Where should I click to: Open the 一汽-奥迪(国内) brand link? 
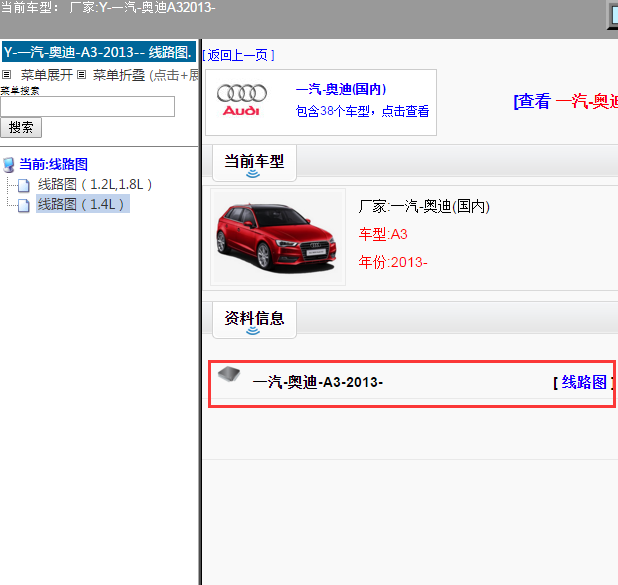pos(341,89)
